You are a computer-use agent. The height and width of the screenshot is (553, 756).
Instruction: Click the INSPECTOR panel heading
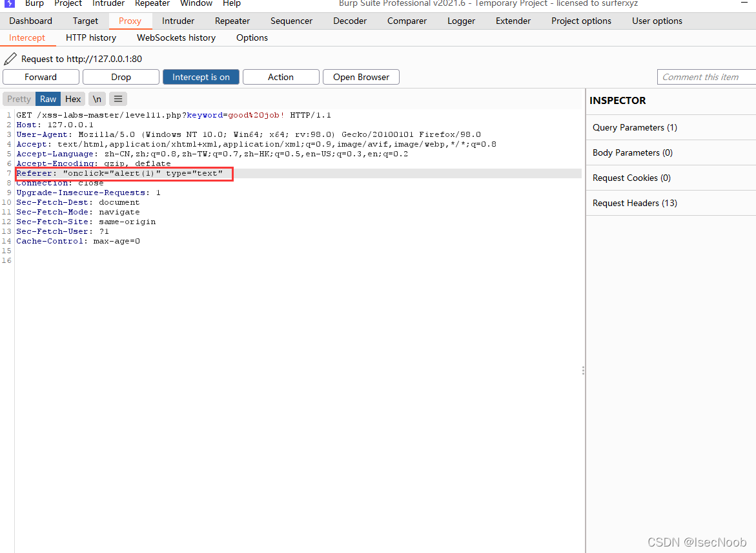coord(618,100)
